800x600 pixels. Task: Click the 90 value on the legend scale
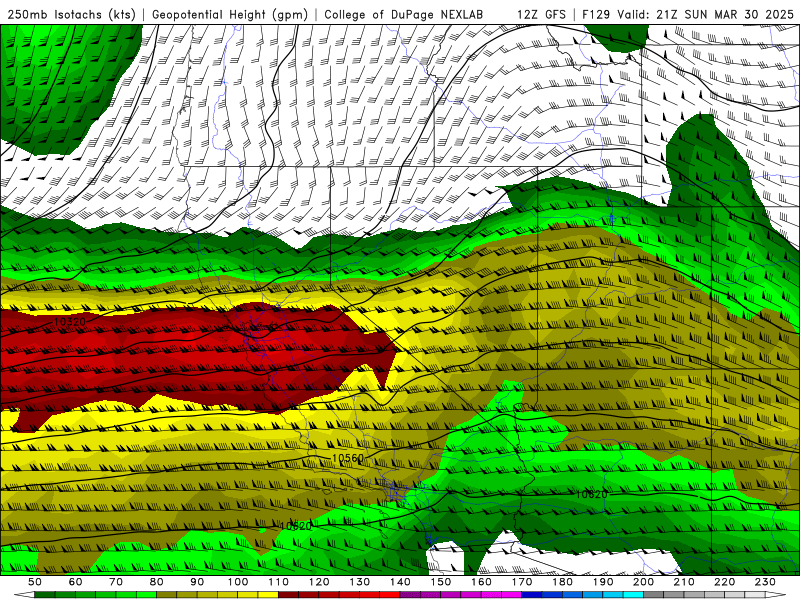[197, 582]
